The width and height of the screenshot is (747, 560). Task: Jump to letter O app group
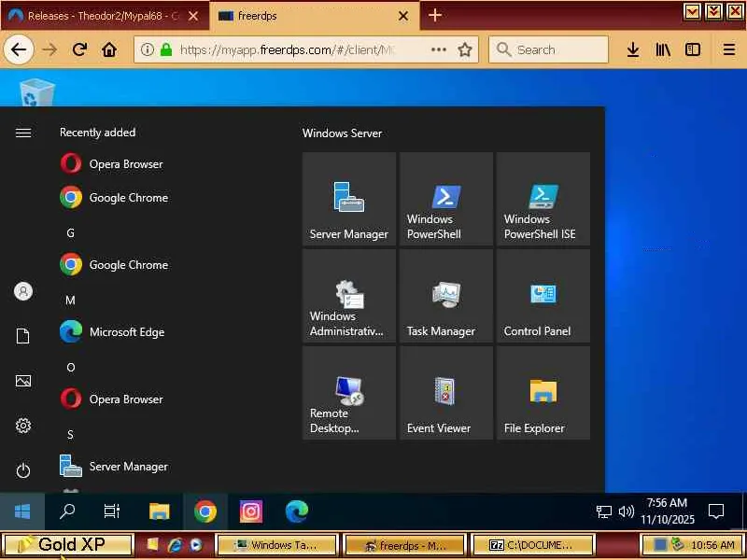pyautogui.click(x=71, y=367)
